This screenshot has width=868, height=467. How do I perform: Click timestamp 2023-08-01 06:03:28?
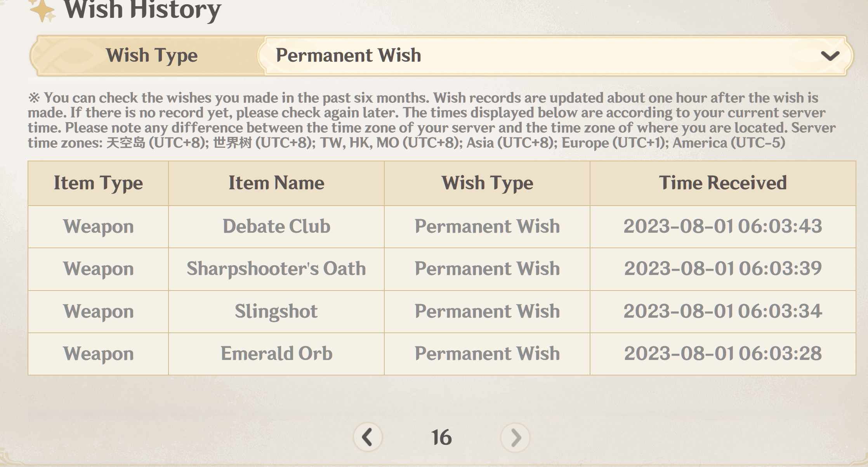[723, 354]
